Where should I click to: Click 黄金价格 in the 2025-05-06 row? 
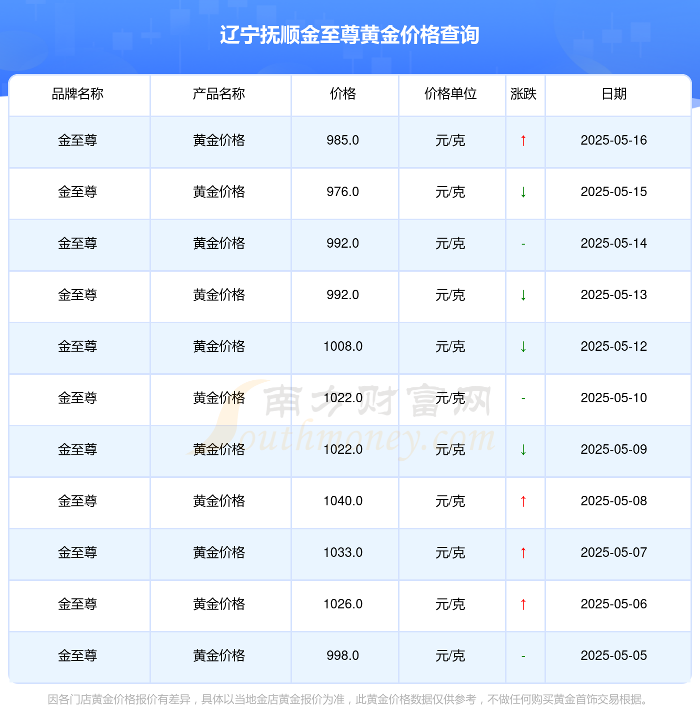pyautogui.click(x=219, y=604)
